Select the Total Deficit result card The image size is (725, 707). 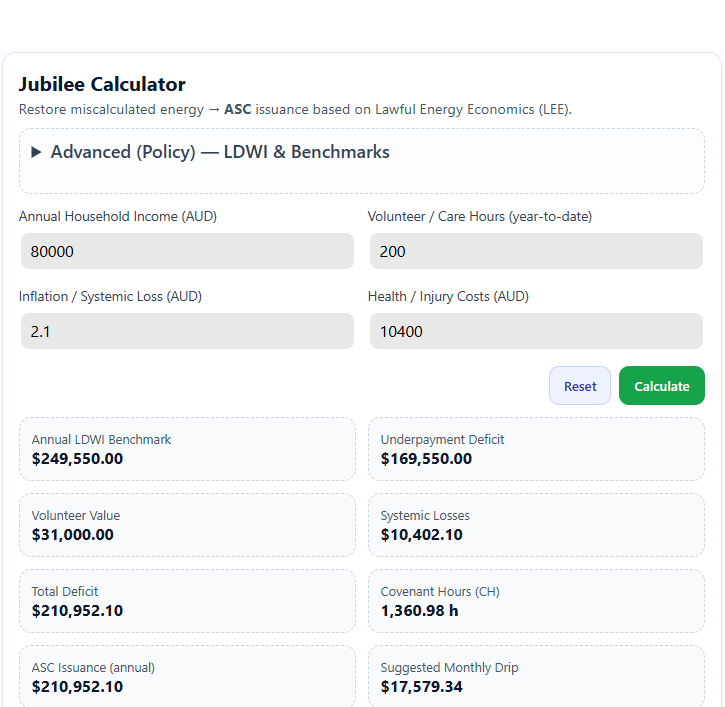(187, 601)
